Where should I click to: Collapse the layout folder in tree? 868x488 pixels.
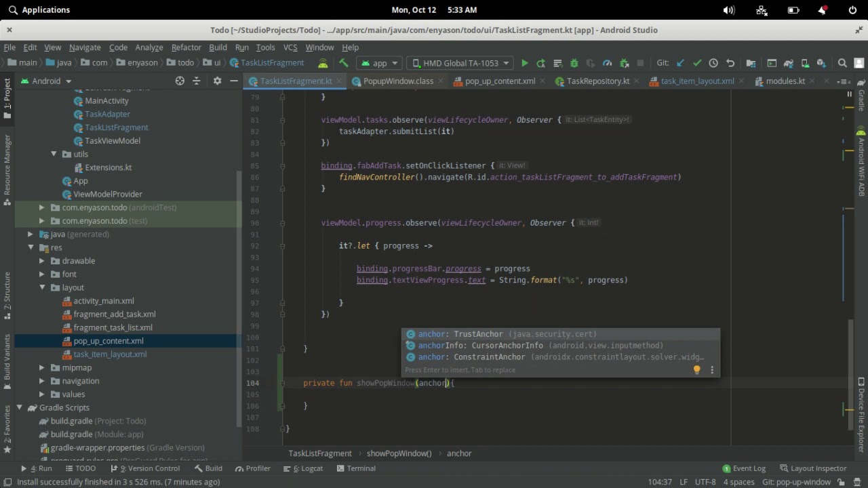pos(42,287)
